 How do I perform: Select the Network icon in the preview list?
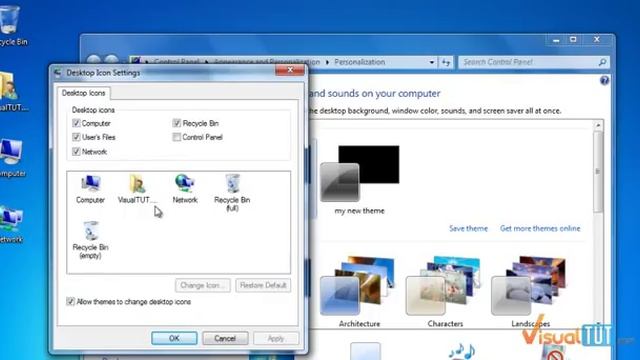click(184, 189)
